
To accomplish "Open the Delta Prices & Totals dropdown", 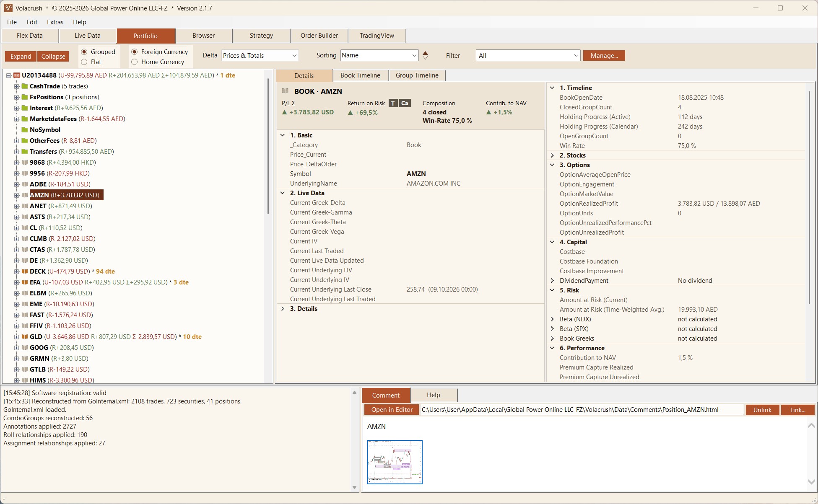I will click(260, 55).
